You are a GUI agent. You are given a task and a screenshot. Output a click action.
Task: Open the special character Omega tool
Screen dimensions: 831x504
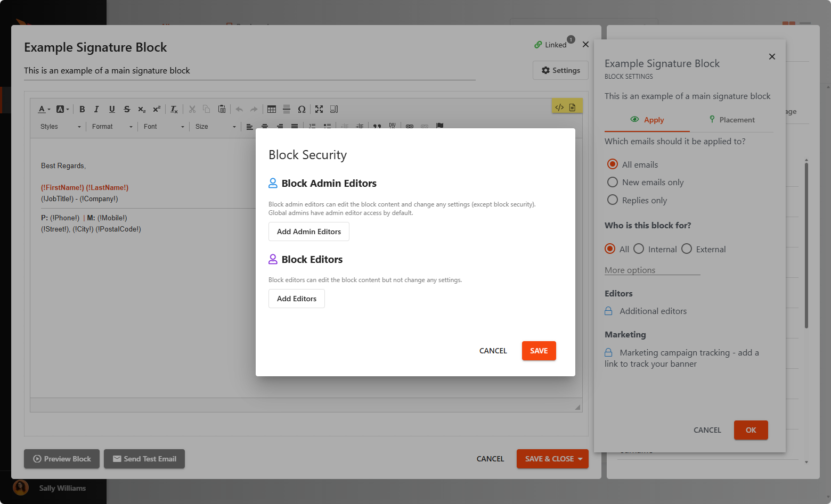point(302,109)
